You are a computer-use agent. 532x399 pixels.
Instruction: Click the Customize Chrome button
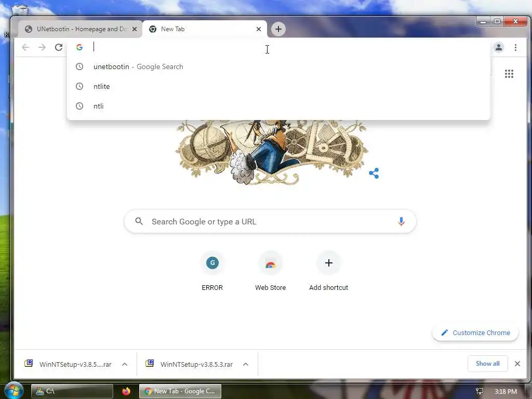(x=475, y=332)
